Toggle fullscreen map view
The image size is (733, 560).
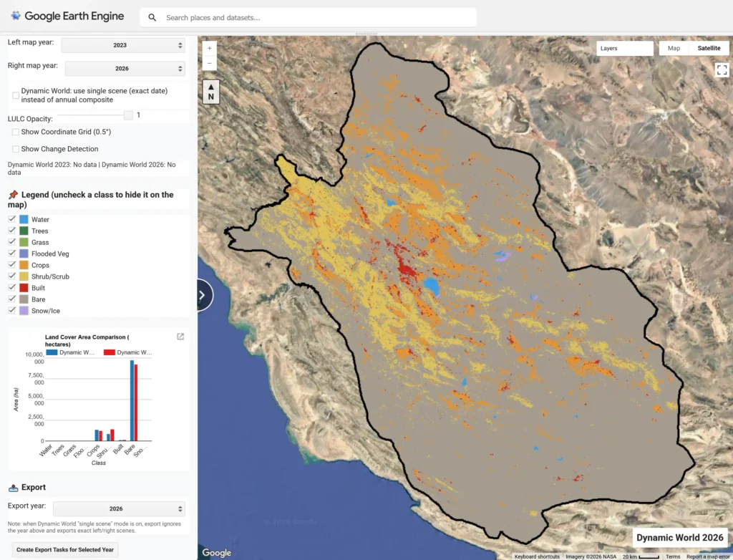(x=722, y=70)
